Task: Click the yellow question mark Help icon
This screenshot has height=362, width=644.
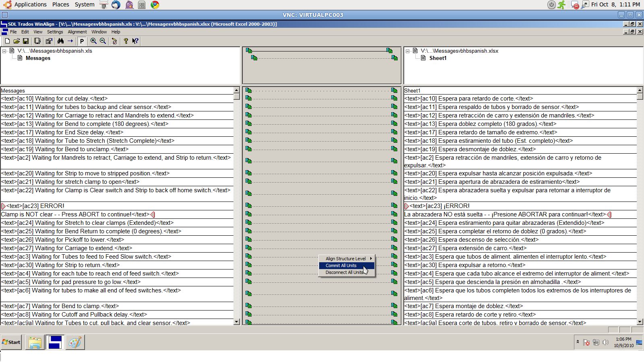Action: click(x=126, y=41)
